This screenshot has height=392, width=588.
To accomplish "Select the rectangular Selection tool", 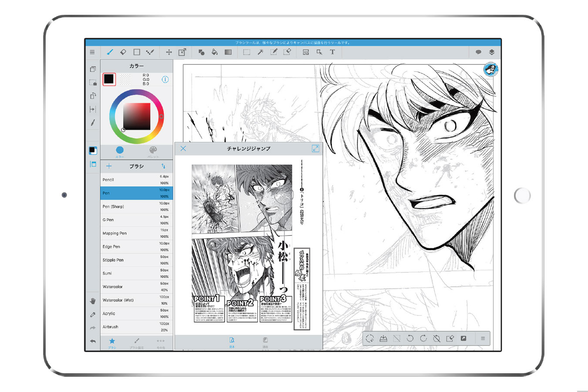I will pos(247,52).
